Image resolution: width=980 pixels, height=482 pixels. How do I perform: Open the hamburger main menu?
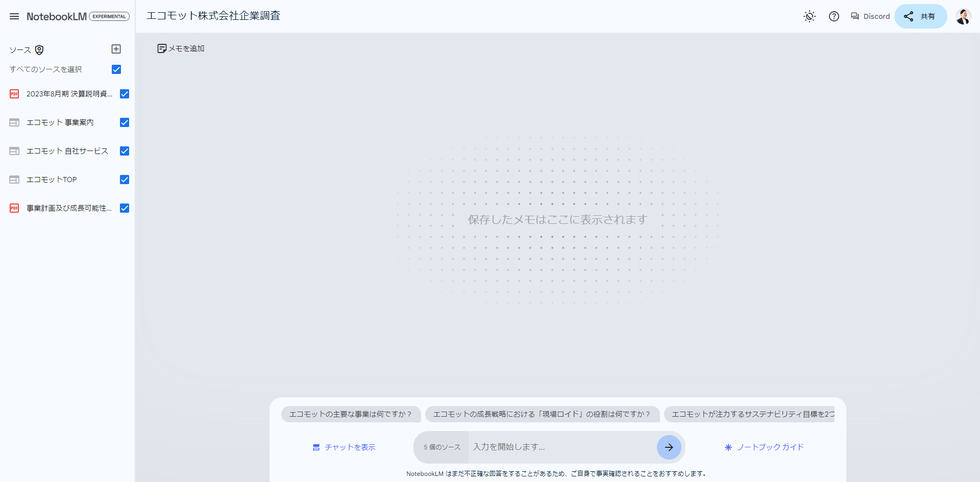point(14,16)
